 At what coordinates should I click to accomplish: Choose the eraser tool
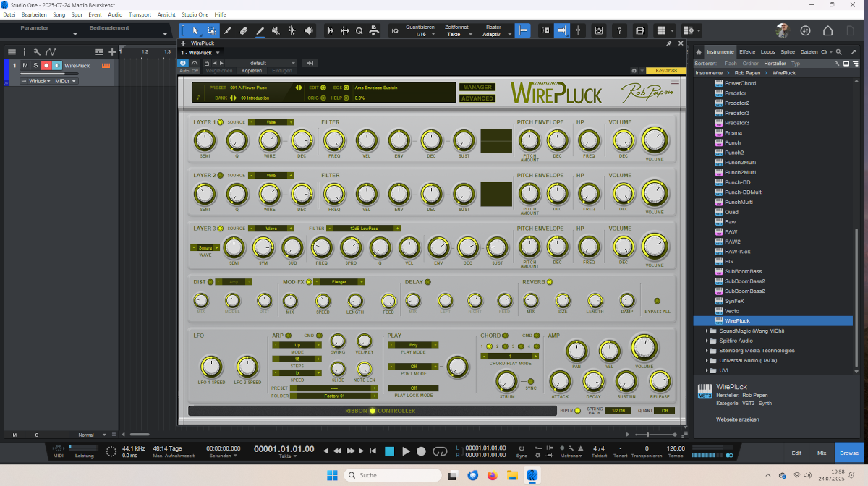pos(244,30)
